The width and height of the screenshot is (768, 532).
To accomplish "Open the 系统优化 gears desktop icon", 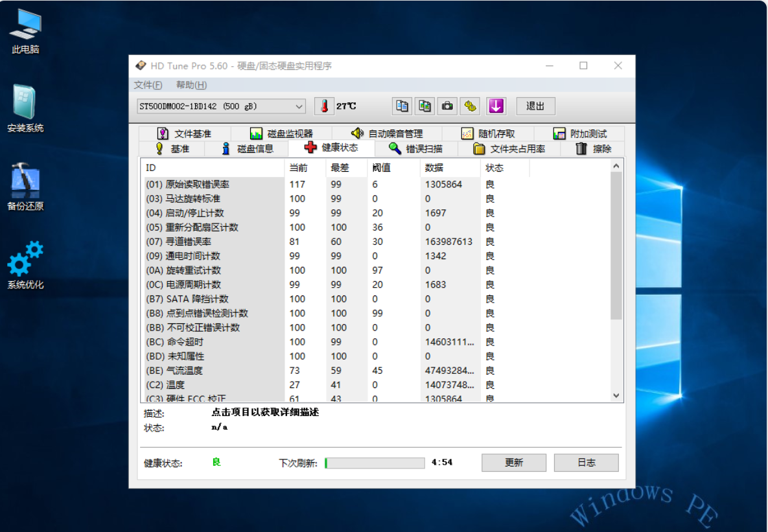I will click(25, 264).
